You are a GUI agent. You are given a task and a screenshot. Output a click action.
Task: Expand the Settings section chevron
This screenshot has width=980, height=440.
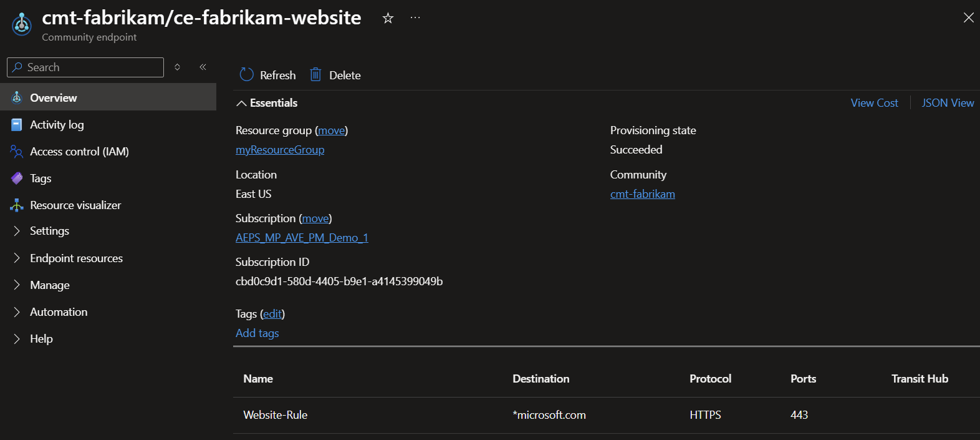pyautogui.click(x=17, y=231)
